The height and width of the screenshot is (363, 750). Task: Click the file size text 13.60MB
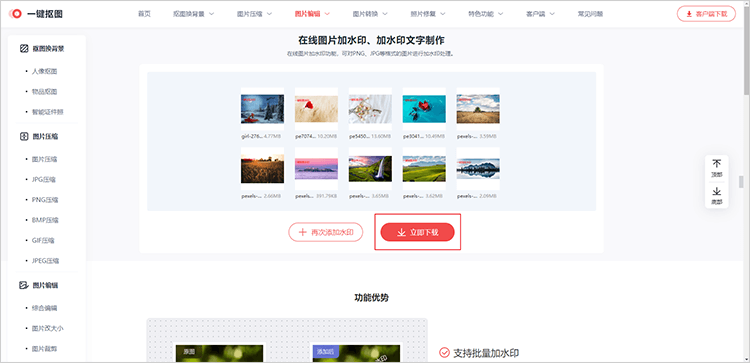(381, 136)
